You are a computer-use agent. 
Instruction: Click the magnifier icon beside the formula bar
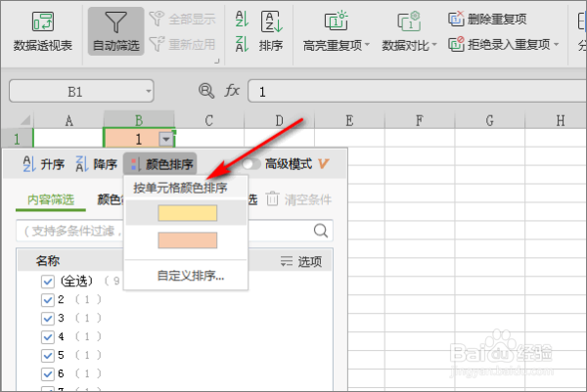(206, 91)
